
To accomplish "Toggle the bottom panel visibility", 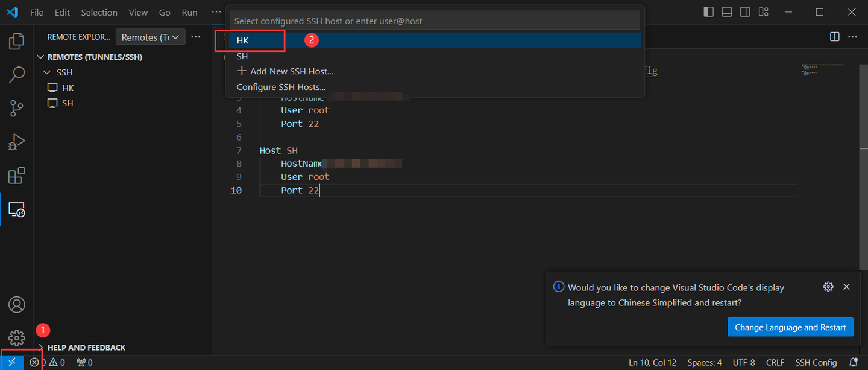I will point(726,11).
